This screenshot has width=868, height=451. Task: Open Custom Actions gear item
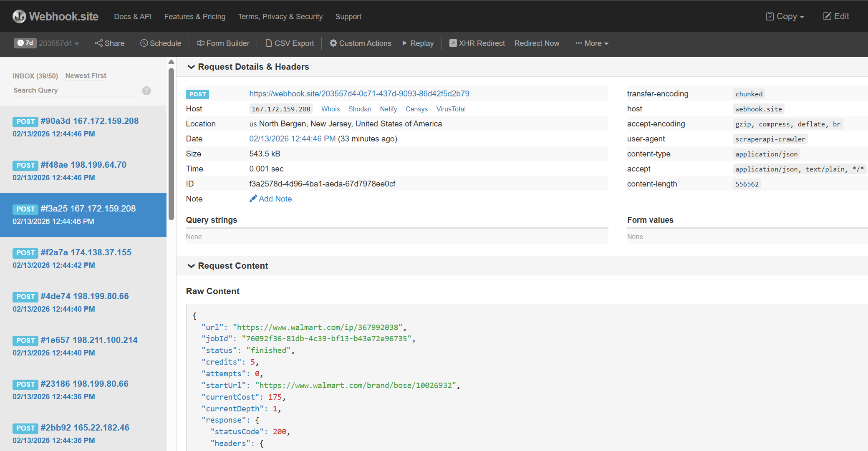361,43
